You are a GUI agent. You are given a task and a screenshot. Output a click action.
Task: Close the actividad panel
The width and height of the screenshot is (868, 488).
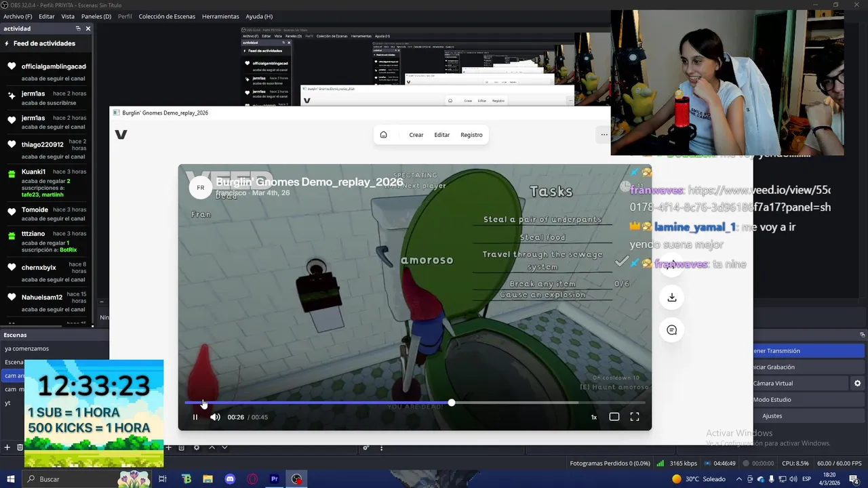87,28
